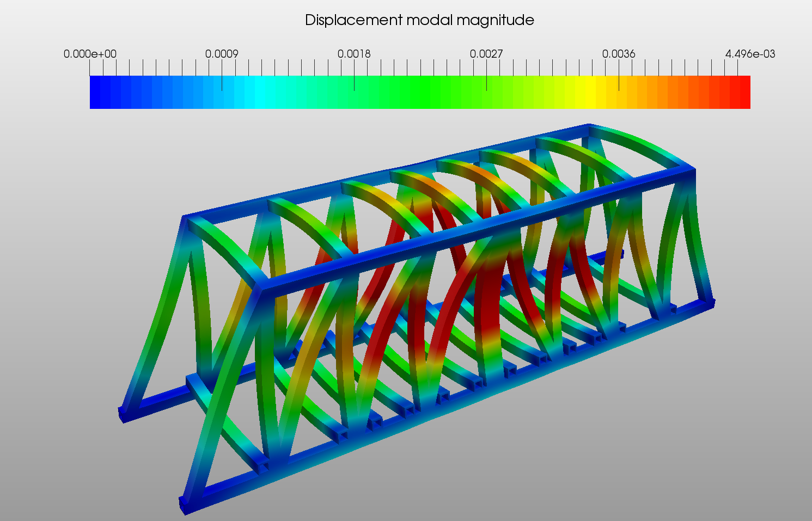Click the 0.0018 legend tick label

[x=354, y=54]
